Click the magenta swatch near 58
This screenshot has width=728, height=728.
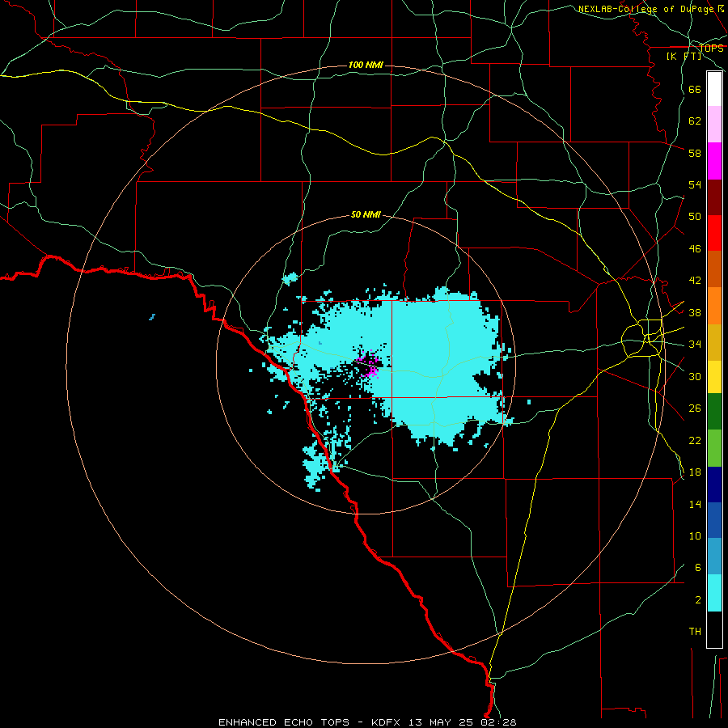(x=714, y=161)
